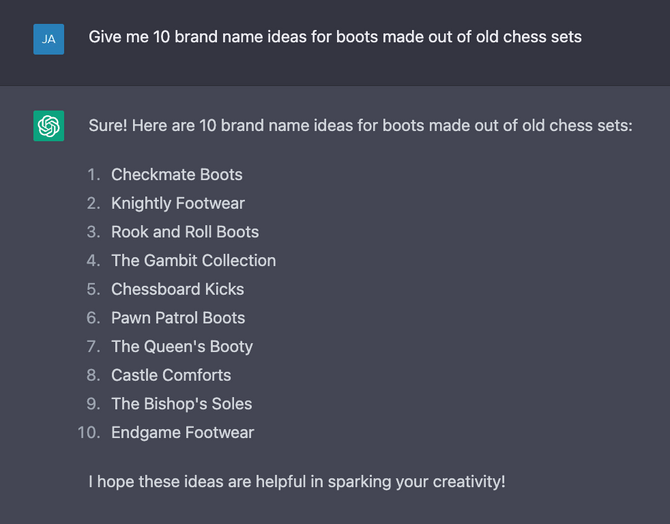Click 'The Queen's Booty' suggestion

(x=182, y=347)
